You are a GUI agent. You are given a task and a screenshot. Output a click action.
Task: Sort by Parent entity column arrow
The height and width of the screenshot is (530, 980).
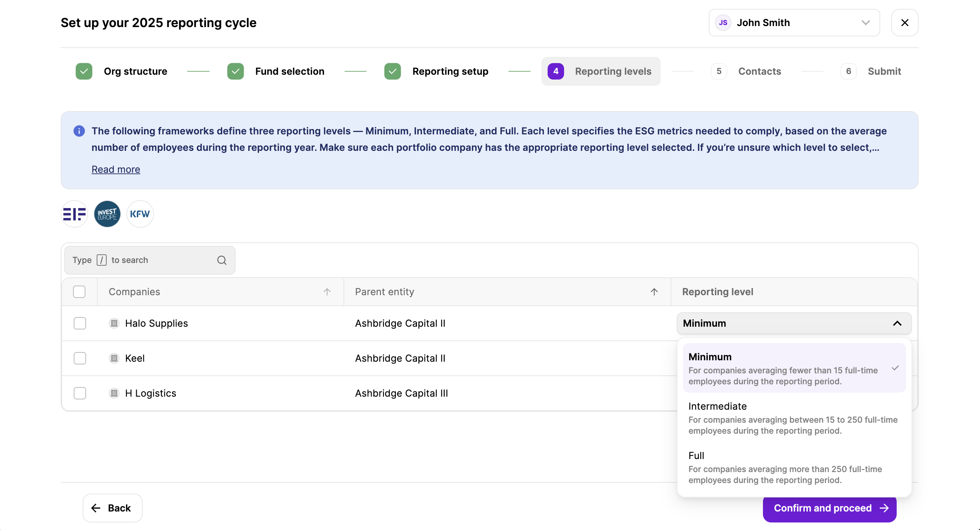tap(654, 292)
